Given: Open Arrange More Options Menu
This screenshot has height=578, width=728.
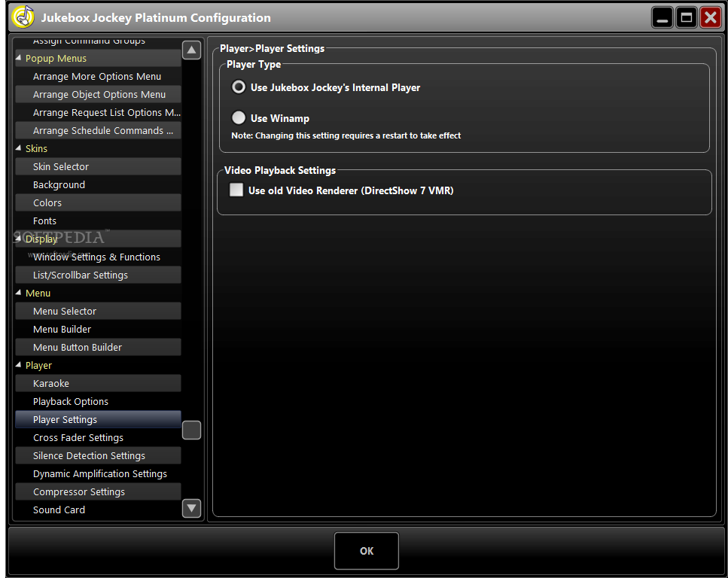Looking at the screenshot, I should pyautogui.click(x=98, y=76).
